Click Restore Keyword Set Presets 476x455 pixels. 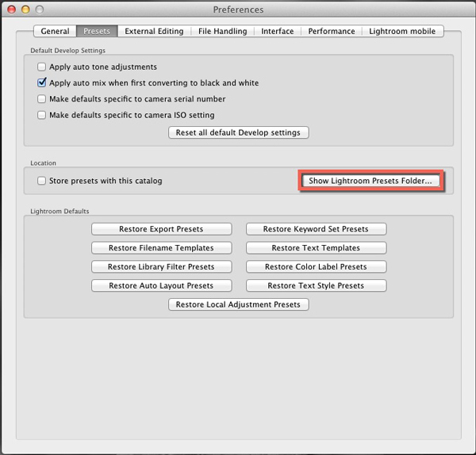pyautogui.click(x=316, y=229)
